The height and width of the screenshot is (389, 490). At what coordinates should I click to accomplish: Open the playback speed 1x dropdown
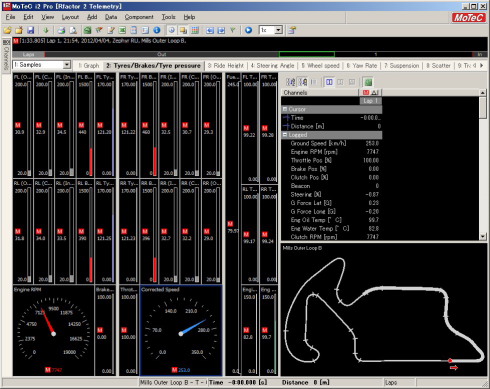(278, 30)
